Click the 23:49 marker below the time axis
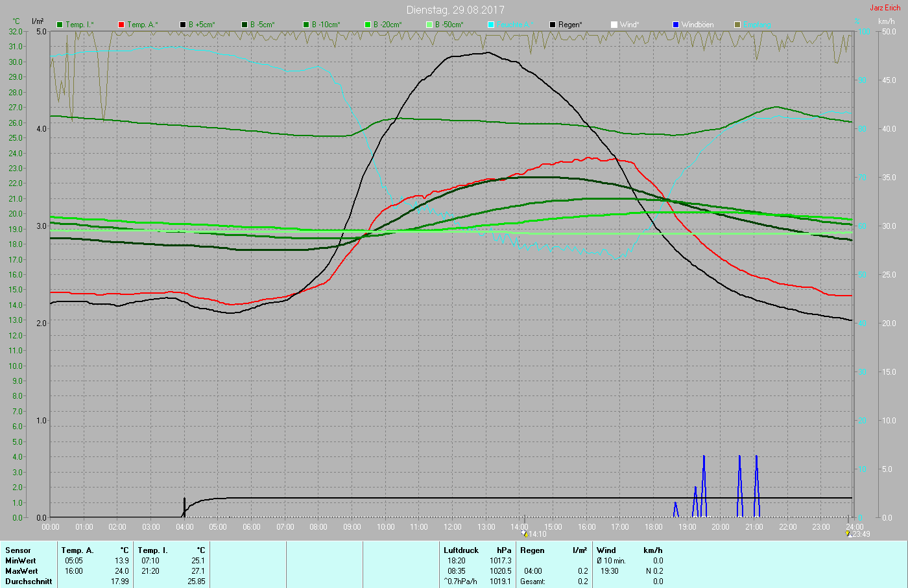908x588 pixels. point(861,534)
